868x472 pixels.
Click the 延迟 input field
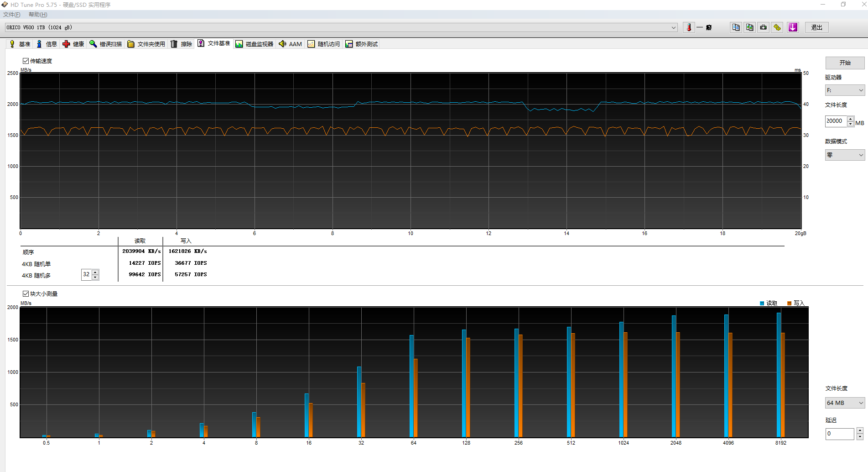pos(840,434)
